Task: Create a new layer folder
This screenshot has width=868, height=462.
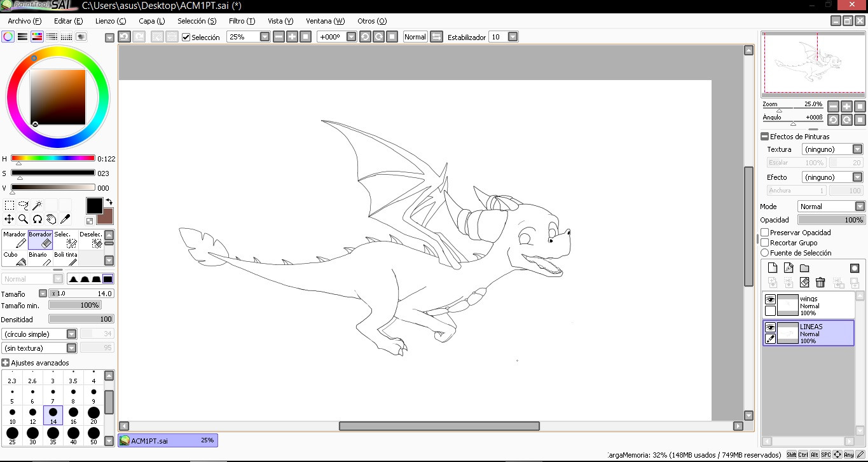Action: (x=804, y=268)
